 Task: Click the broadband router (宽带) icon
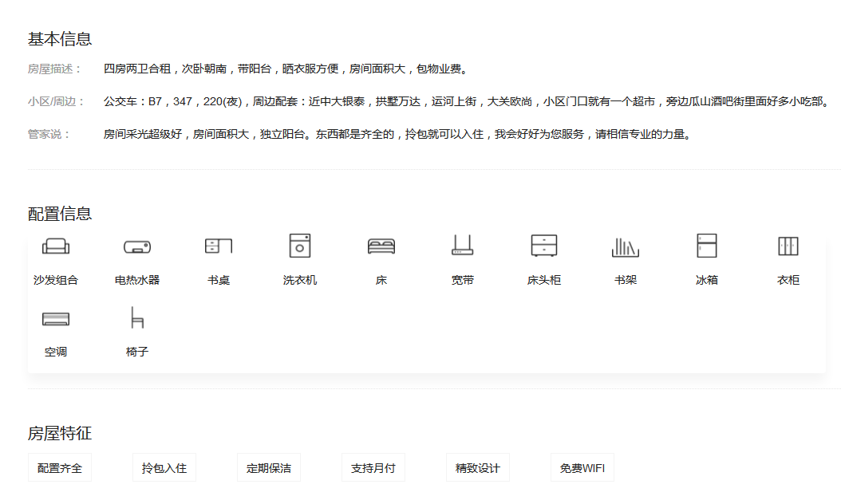tap(463, 246)
